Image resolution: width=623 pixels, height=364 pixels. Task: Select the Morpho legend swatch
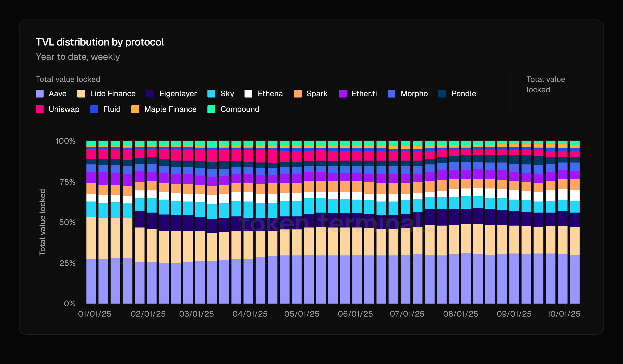(x=391, y=94)
